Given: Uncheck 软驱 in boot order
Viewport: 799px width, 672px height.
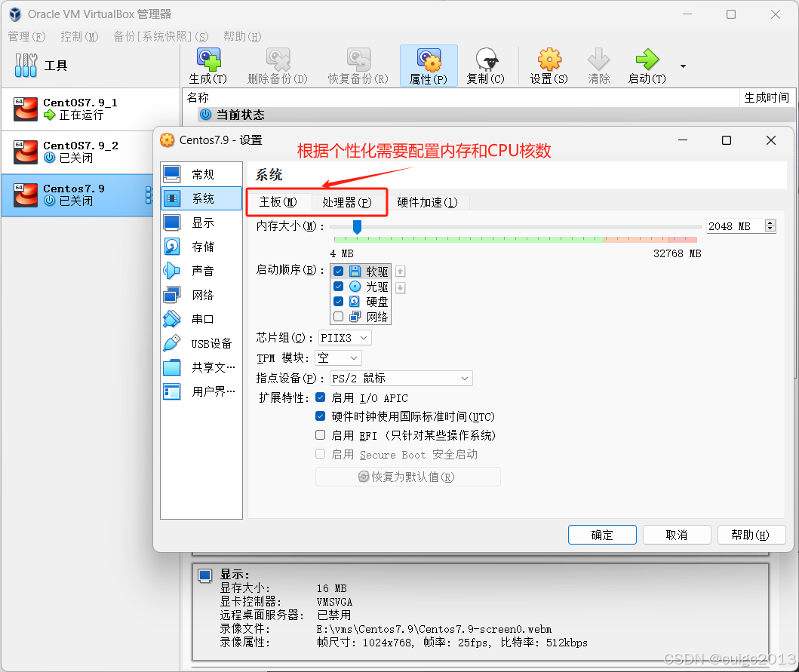Looking at the screenshot, I should pyautogui.click(x=338, y=271).
